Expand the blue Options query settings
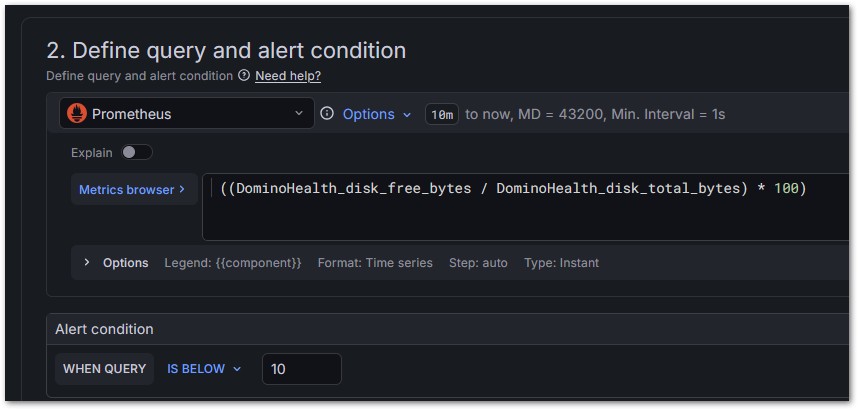The height and width of the screenshot is (410, 858). (376, 114)
